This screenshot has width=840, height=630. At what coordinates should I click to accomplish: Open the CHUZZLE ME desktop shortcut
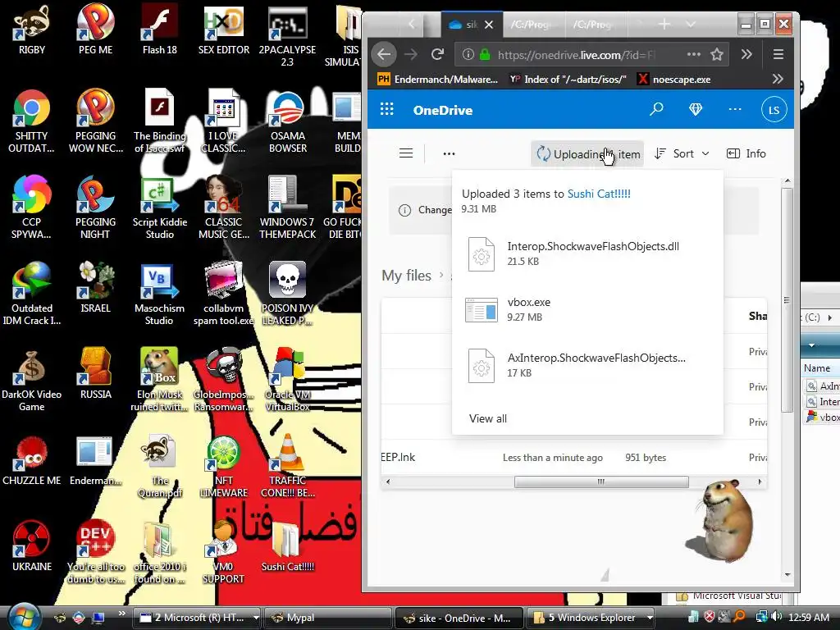(x=32, y=461)
